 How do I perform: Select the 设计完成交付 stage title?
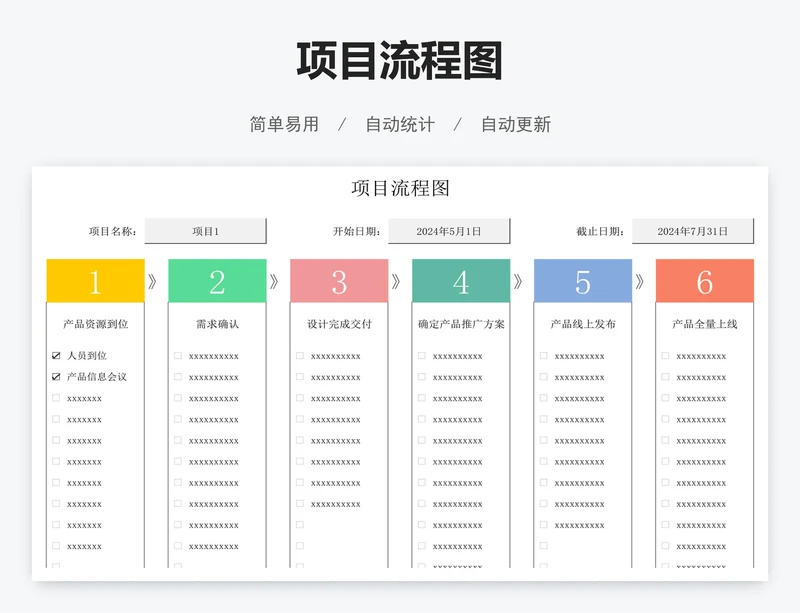click(x=339, y=324)
